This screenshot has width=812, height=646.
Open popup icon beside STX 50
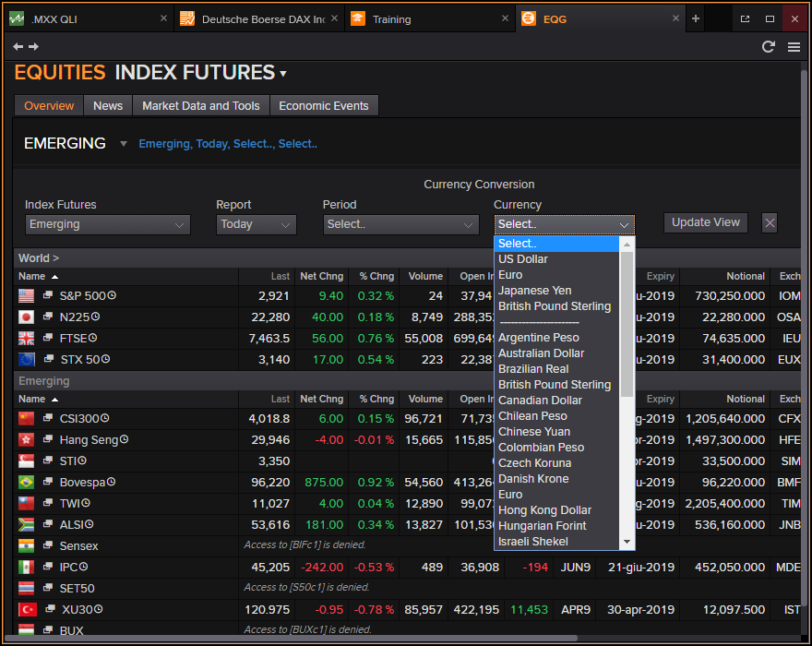pyautogui.click(x=49, y=359)
